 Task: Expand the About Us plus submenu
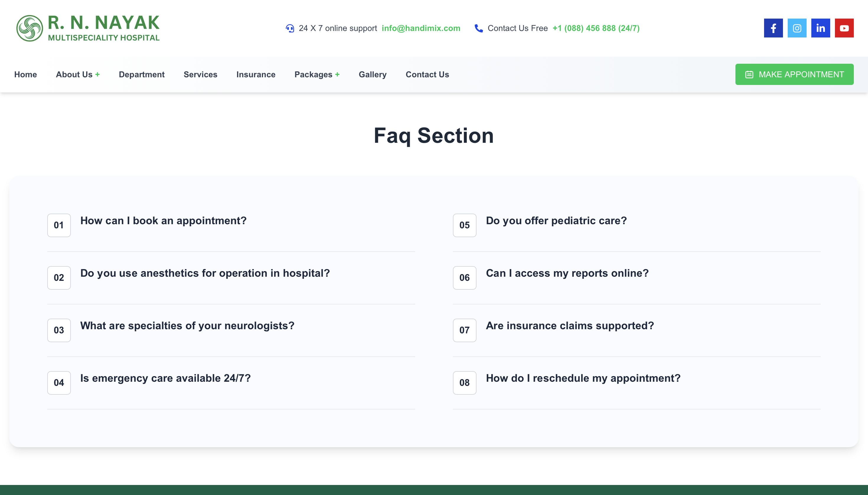(98, 74)
